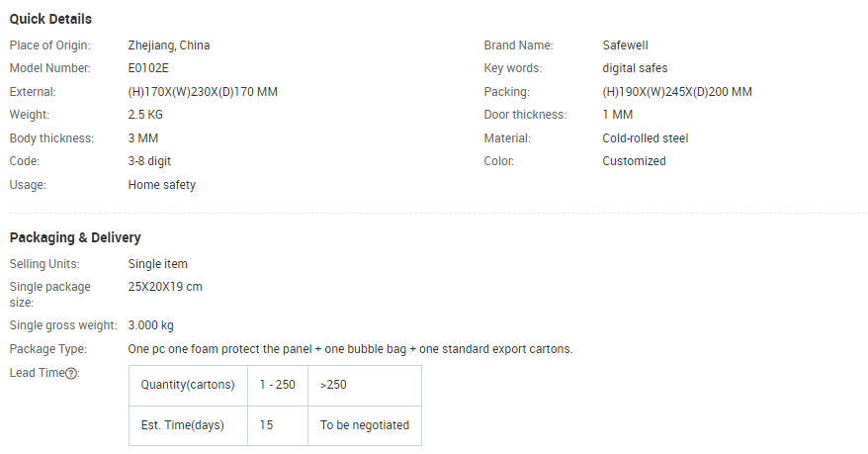Click the 1 - 250 quantity cell
The height and width of the screenshot is (454, 868).
(x=278, y=386)
